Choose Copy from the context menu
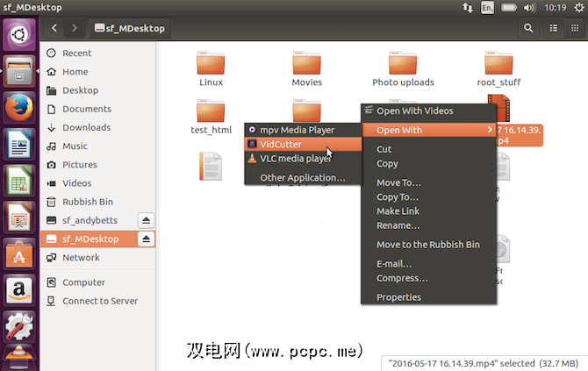 click(x=429, y=164)
